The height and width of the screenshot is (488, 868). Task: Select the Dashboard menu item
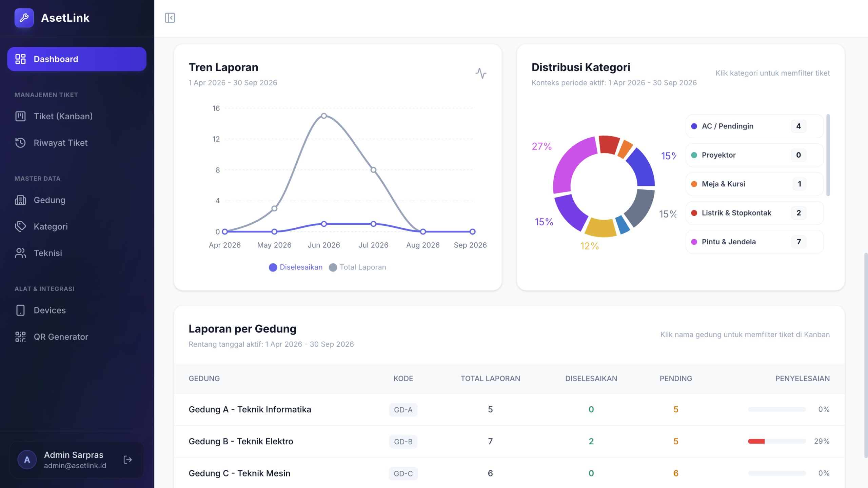point(77,59)
